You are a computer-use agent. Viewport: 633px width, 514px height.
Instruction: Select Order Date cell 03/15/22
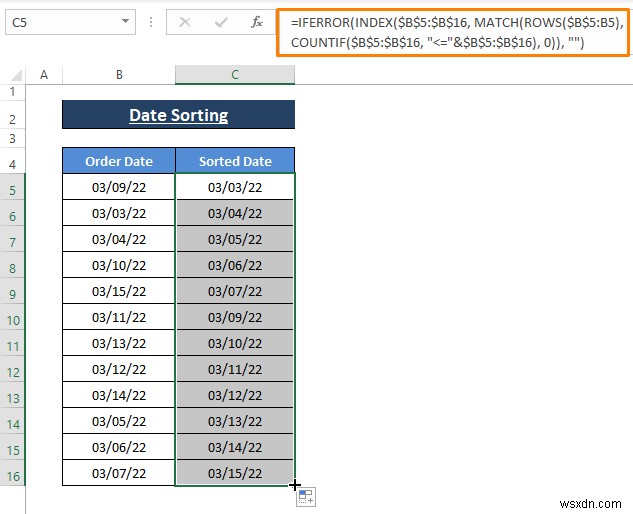point(119,291)
